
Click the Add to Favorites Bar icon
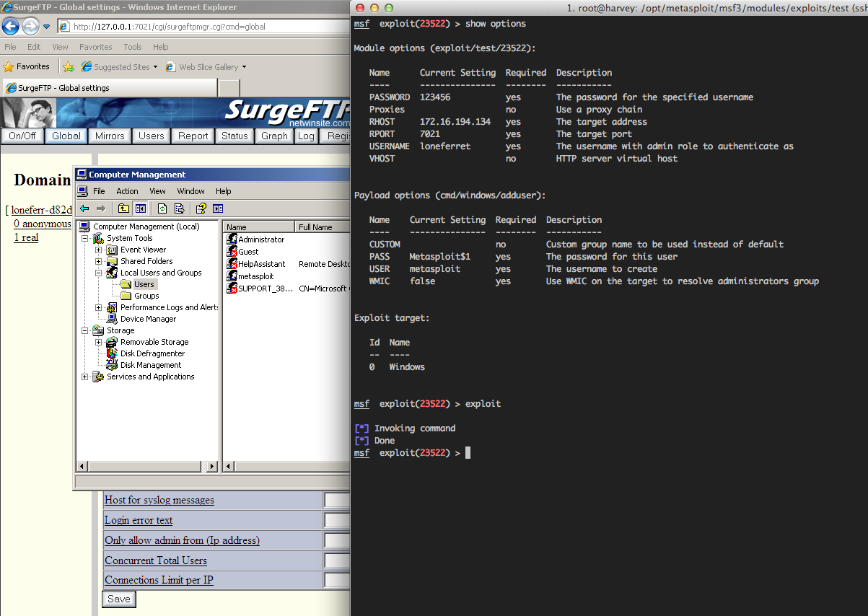click(69, 67)
